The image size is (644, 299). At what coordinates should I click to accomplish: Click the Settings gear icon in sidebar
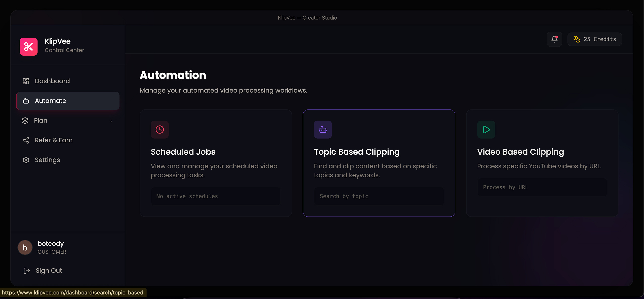[x=26, y=160]
